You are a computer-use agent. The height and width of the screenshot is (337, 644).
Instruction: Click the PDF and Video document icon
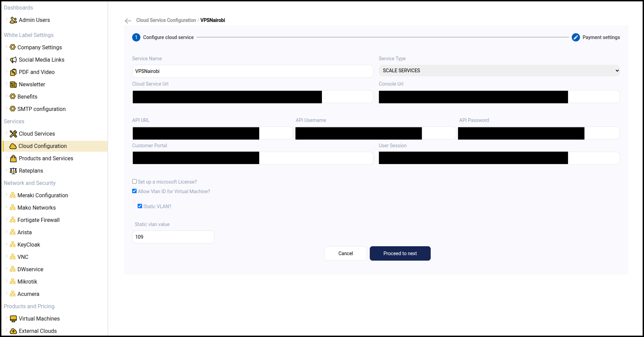pos(13,72)
